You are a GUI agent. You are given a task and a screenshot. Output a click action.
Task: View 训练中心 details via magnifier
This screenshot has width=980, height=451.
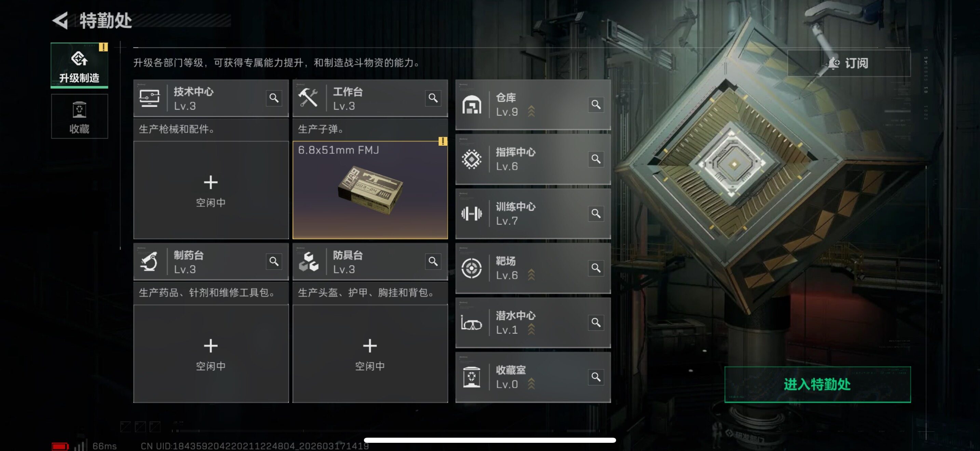click(596, 213)
